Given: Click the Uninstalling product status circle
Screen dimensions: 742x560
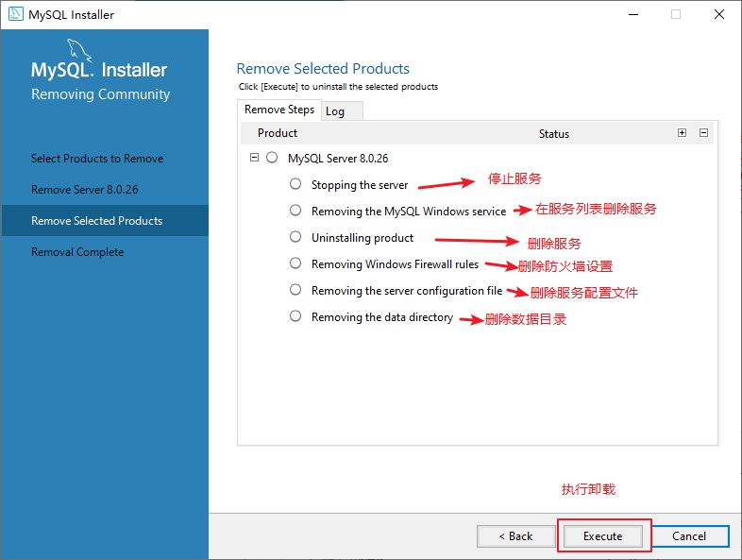Looking at the screenshot, I should (295, 237).
